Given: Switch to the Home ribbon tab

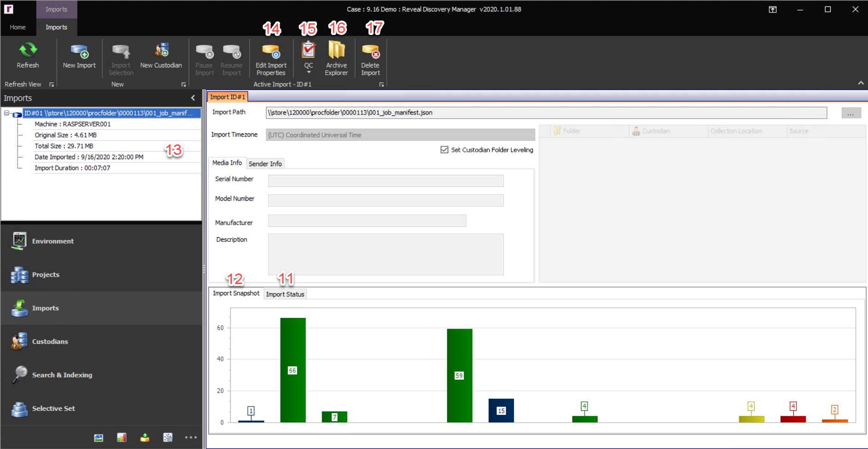Looking at the screenshot, I should [x=18, y=27].
